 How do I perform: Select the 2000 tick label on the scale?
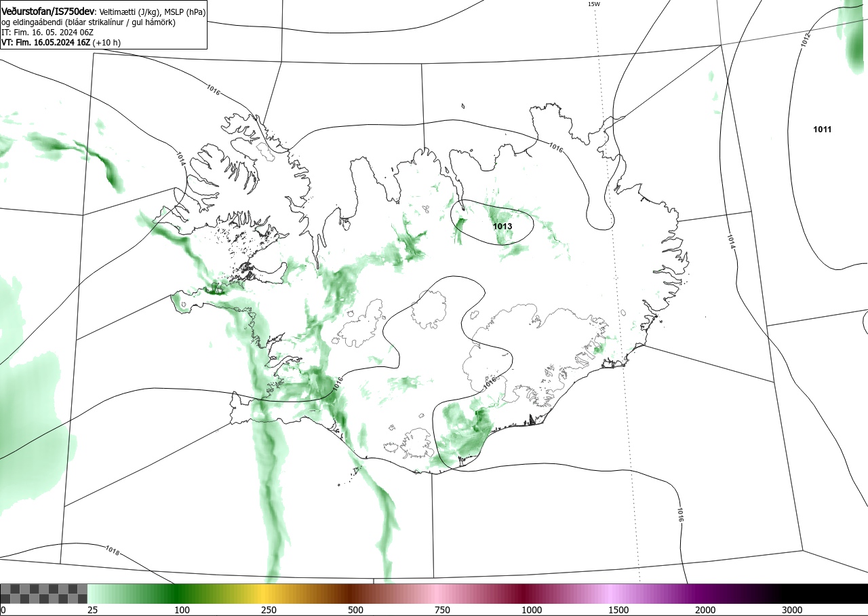pyautogui.click(x=705, y=610)
